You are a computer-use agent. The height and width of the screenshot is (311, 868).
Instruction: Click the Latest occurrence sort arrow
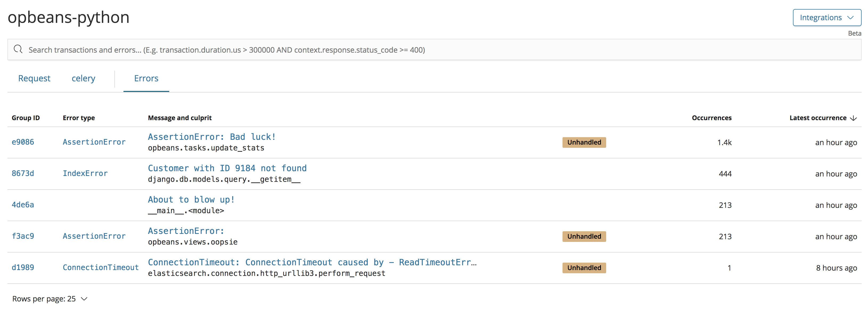[x=853, y=118]
